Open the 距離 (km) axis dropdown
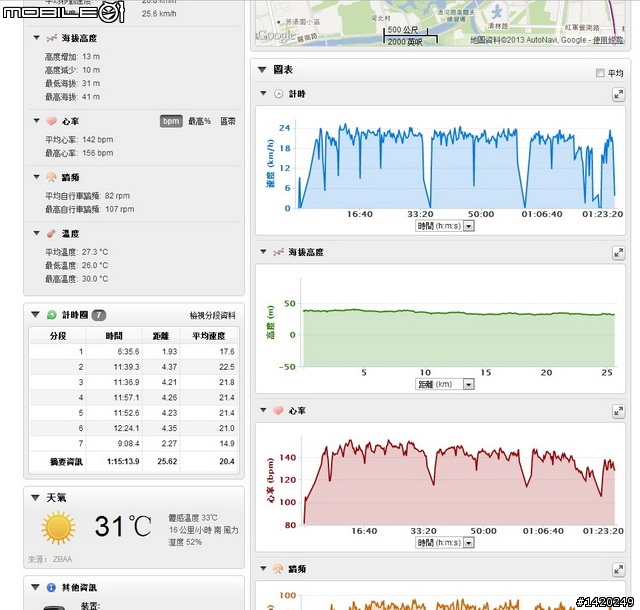Image resolution: width=640 pixels, height=610 pixels. tap(444, 384)
